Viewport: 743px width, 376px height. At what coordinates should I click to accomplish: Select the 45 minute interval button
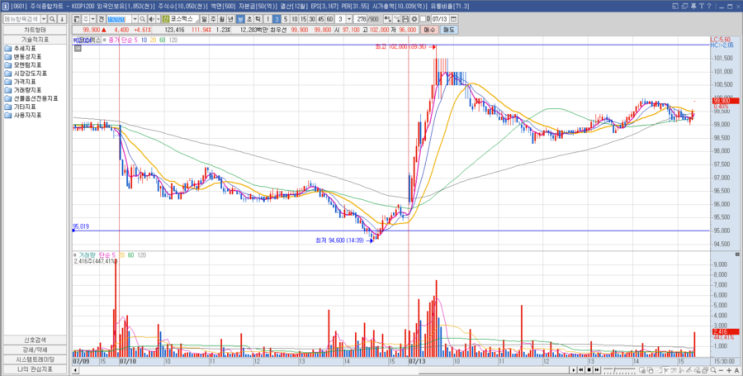coord(321,19)
